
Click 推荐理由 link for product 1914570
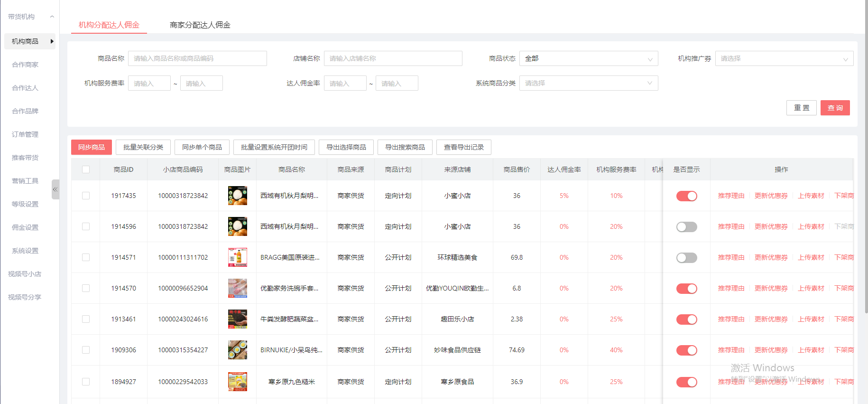(731, 288)
